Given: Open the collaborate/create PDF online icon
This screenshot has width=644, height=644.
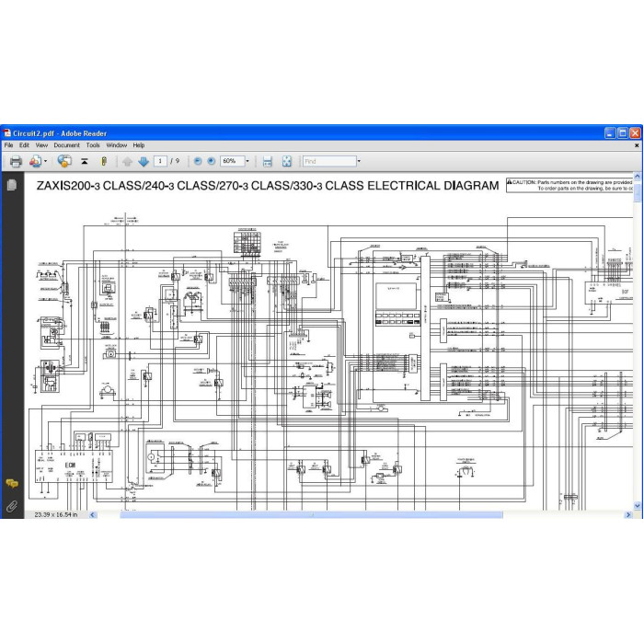Looking at the screenshot, I should 35,161.
